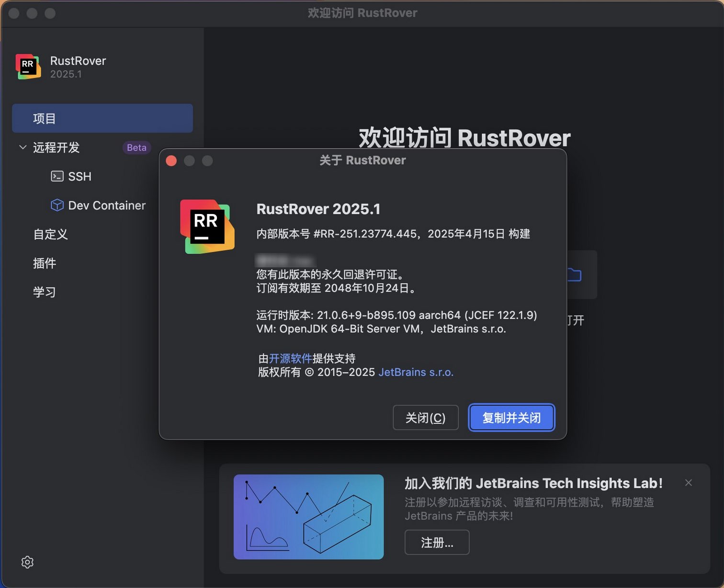The height and width of the screenshot is (588, 724).
Task: Open the 开源软件 link
Action: pos(290,359)
